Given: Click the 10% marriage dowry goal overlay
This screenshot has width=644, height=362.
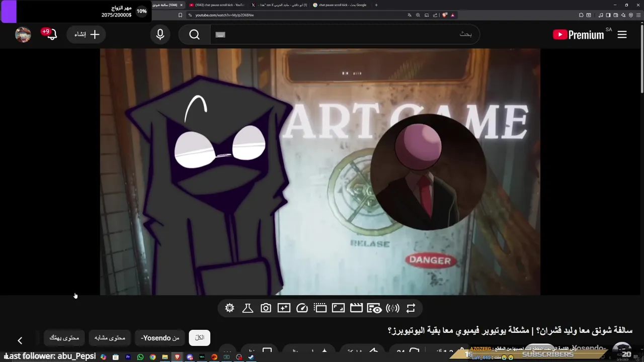Looking at the screenshot, I should click(x=75, y=11).
